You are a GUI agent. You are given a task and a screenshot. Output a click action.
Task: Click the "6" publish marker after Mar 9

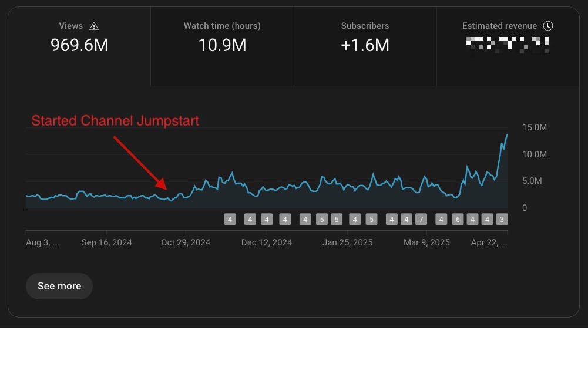coord(458,219)
